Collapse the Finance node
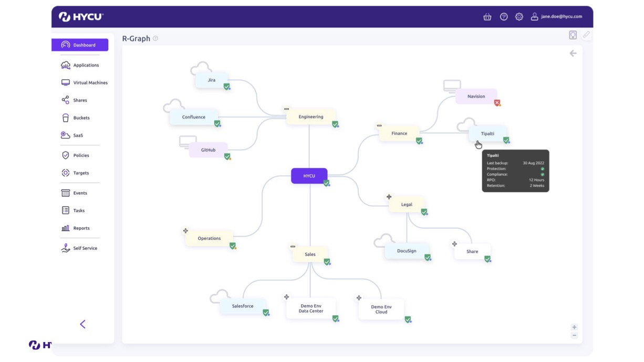 point(379,126)
